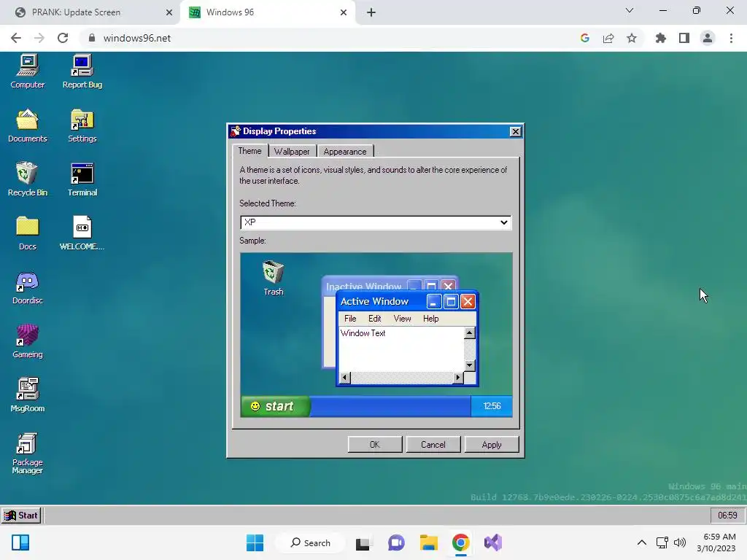The image size is (747, 560).
Task: Launch the Settings desktop icon
Action: pyautogui.click(x=82, y=125)
